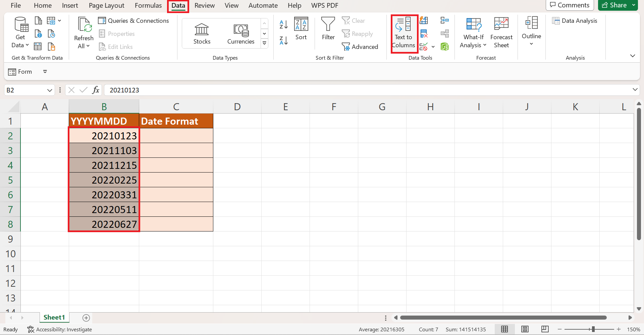Open the Stocks data type
This screenshot has height=335, width=644.
point(202,33)
